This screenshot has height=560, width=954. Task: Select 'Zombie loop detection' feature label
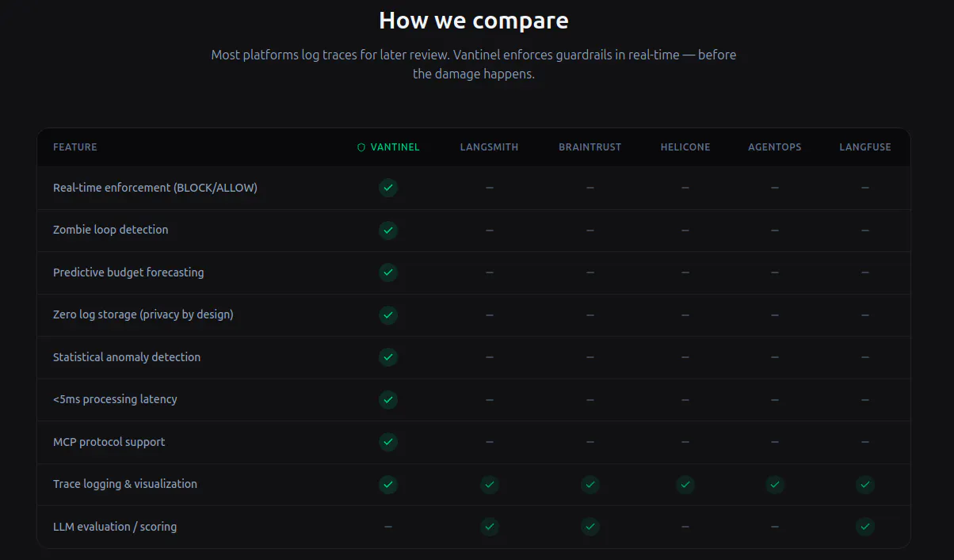pyautogui.click(x=111, y=230)
